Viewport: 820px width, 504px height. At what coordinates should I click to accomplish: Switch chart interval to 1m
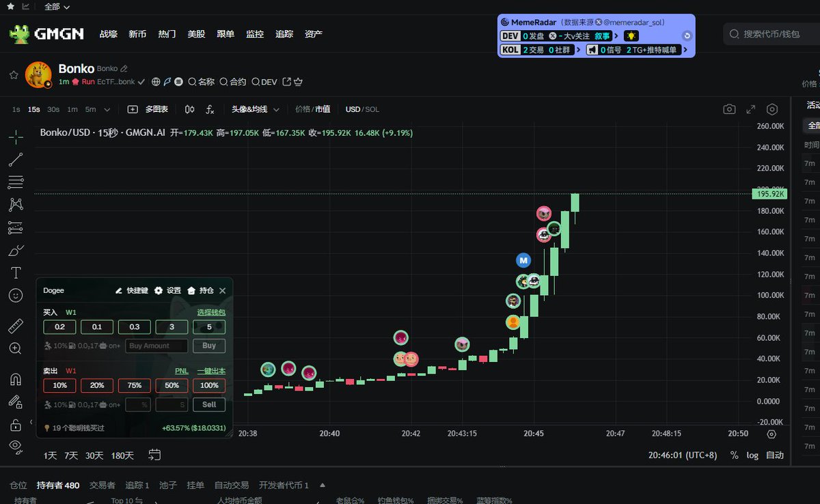(72, 109)
